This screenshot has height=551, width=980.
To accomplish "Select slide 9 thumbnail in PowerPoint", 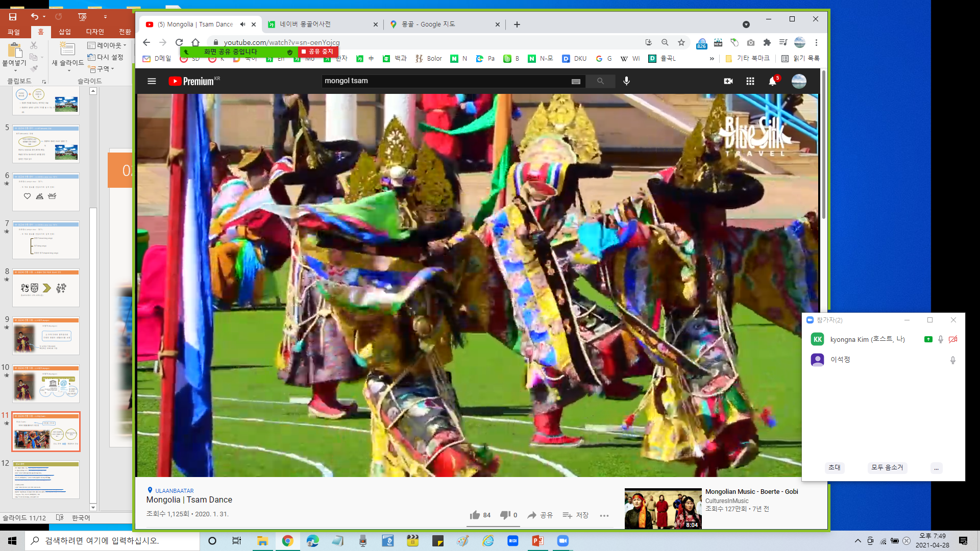I will pos(46,336).
